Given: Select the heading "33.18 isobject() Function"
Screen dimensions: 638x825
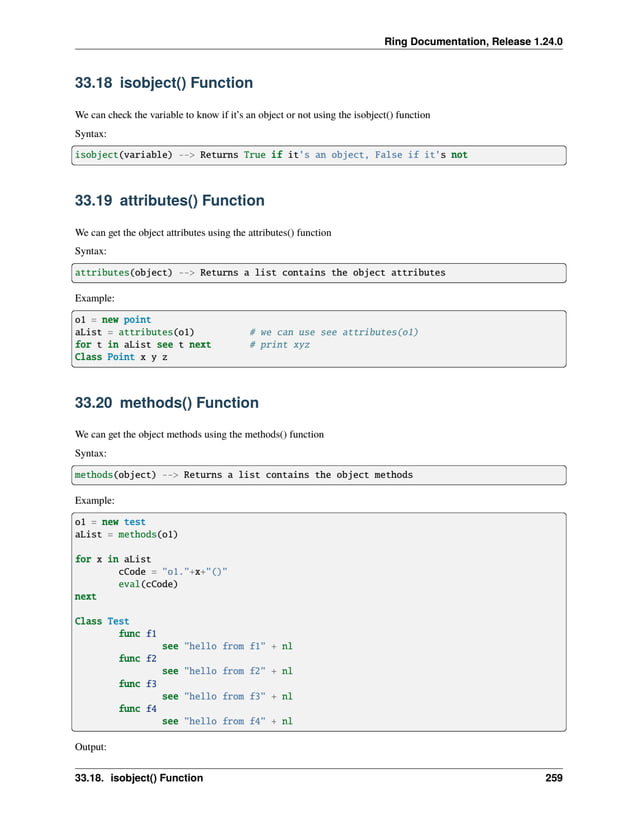Looking at the screenshot, I should (164, 83).
